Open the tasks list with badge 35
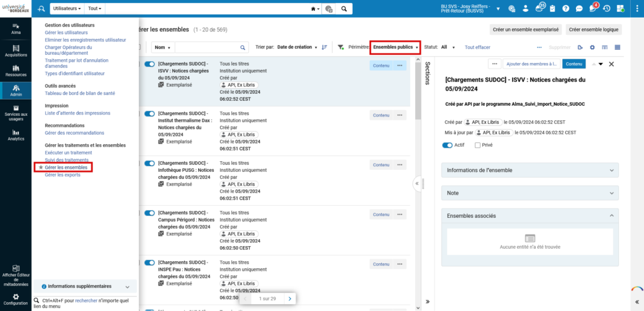Viewport: 644px width, 311px height. pyautogui.click(x=539, y=8)
